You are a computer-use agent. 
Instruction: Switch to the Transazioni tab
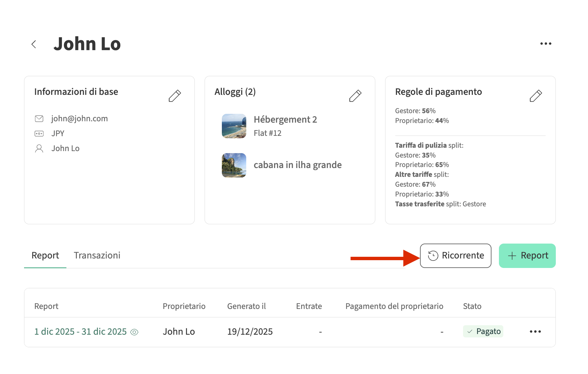tap(97, 255)
